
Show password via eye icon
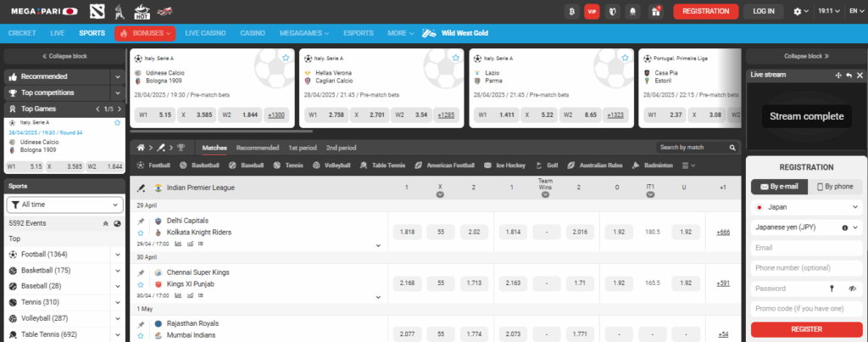(x=852, y=289)
